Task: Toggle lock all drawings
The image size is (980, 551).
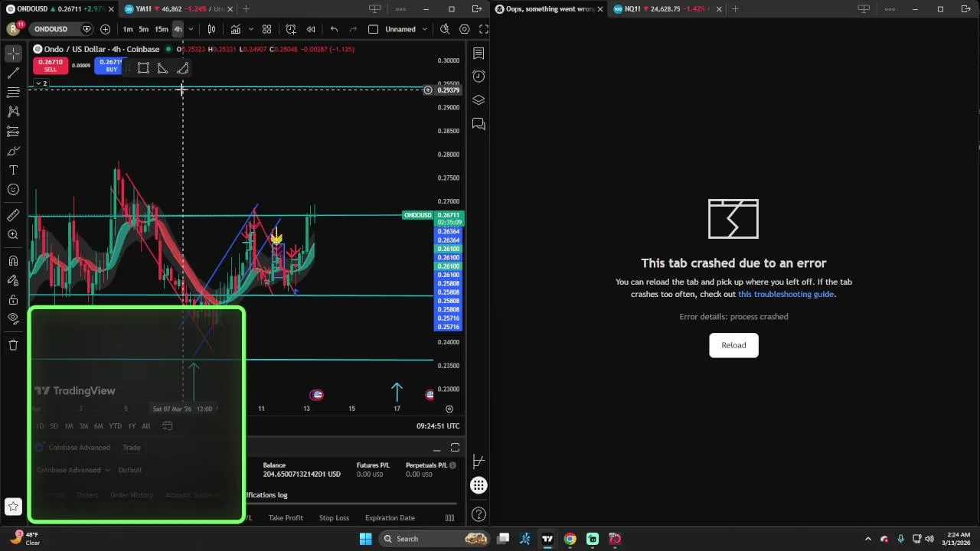Action: (x=13, y=299)
